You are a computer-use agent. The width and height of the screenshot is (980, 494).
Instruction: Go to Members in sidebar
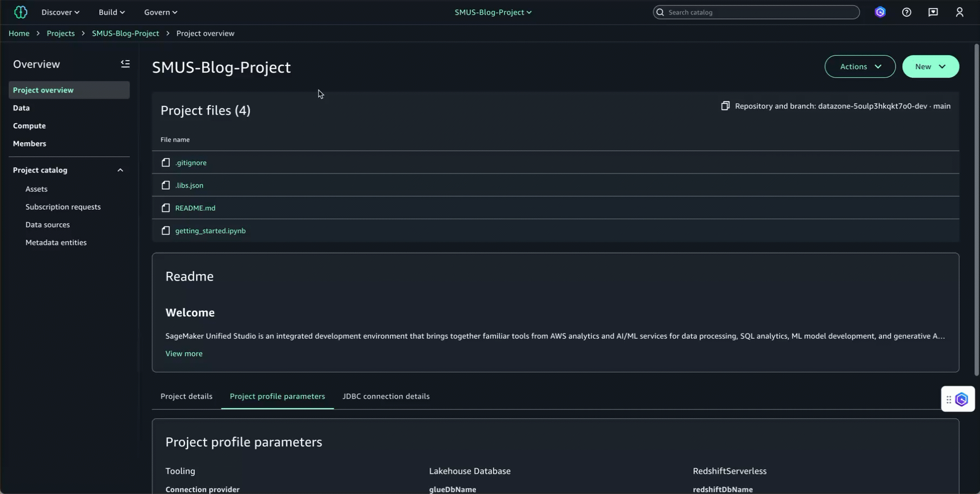tap(30, 143)
